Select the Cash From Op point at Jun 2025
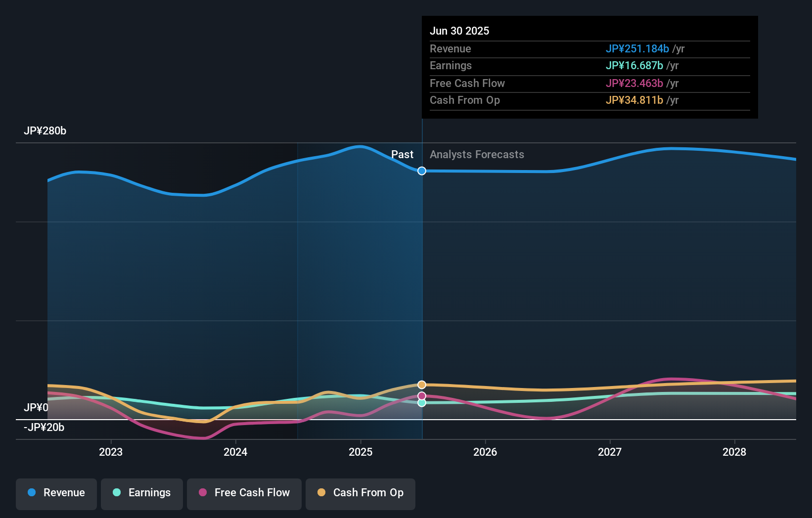Screen dimensions: 812x518 tap(422, 385)
